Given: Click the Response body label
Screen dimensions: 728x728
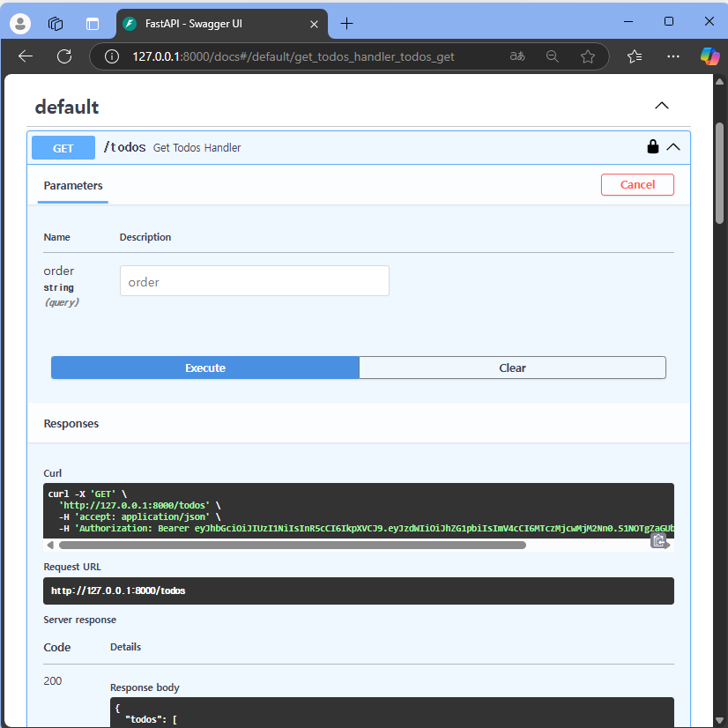Looking at the screenshot, I should pos(145,687).
